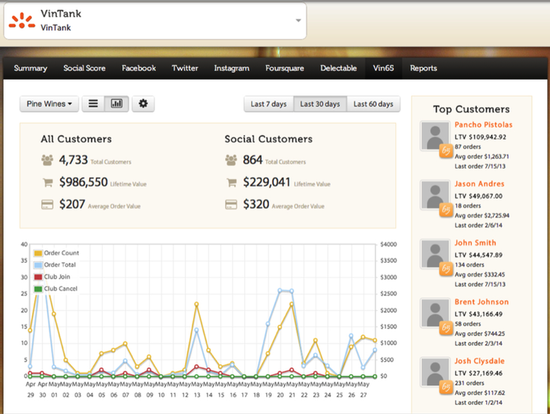Switch to bar chart view icon
This screenshot has width=550, height=414.
pos(116,104)
